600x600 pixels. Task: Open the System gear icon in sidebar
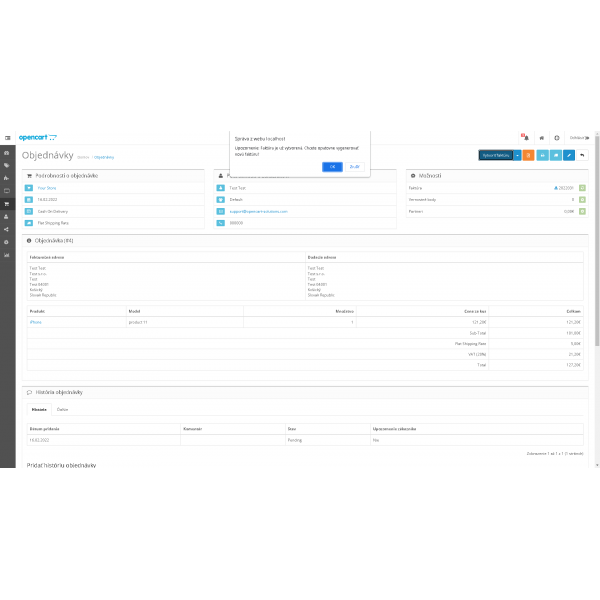pos(7,242)
